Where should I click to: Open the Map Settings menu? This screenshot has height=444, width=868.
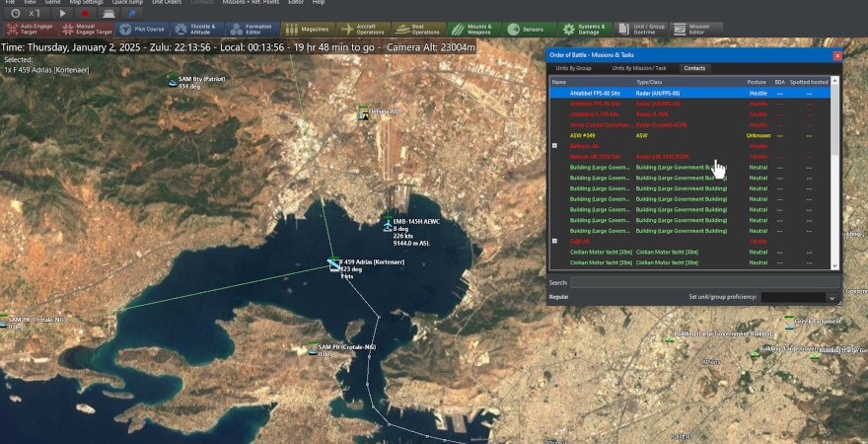click(86, 2)
